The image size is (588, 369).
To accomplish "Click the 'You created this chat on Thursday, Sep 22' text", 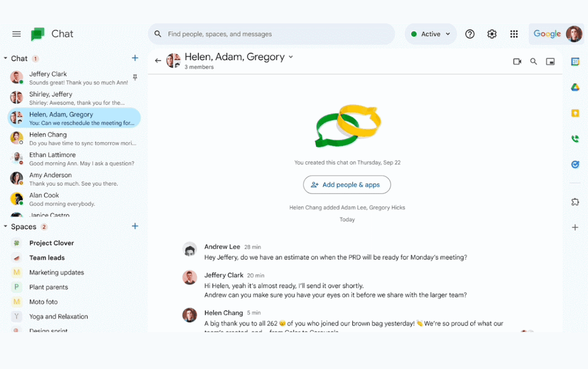I will tap(347, 162).
